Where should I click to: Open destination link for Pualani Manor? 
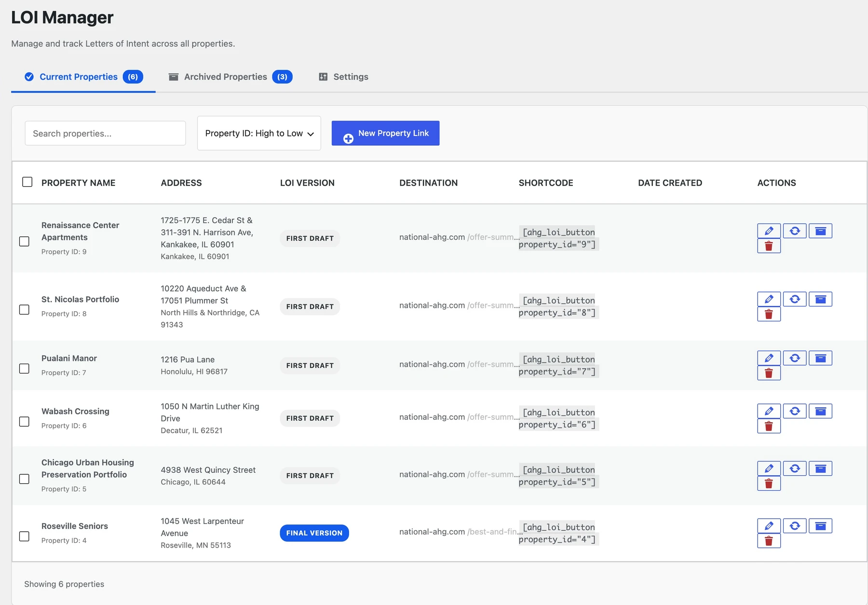pos(459,364)
